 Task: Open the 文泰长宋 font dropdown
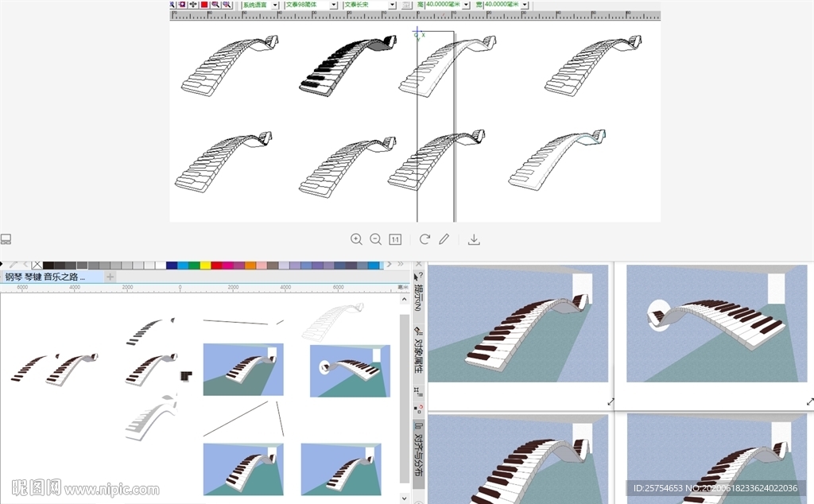(393, 5)
